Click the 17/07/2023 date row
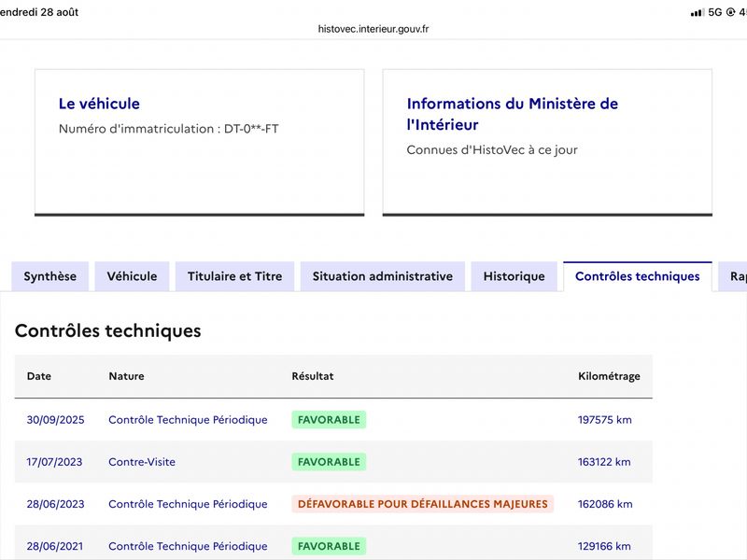This screenshot has height=560, width=747. point(333,462)
